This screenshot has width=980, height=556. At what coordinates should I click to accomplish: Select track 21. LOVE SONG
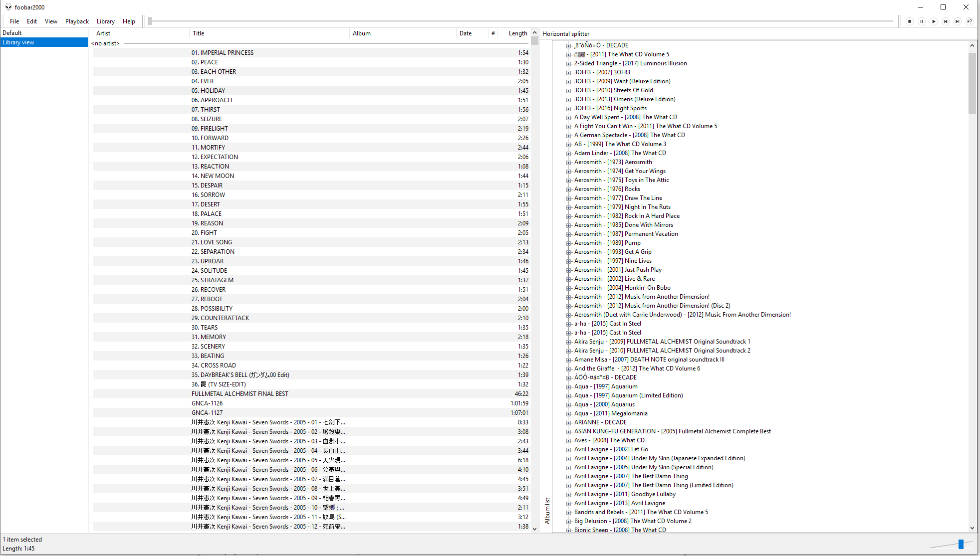[x=311, y=242]
